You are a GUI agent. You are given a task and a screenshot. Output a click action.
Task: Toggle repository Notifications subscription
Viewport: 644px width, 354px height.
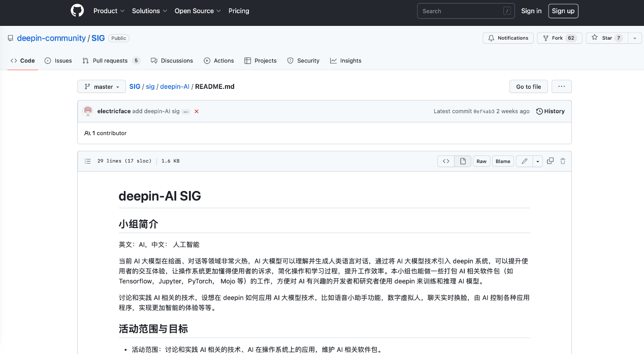pos(508,38)
